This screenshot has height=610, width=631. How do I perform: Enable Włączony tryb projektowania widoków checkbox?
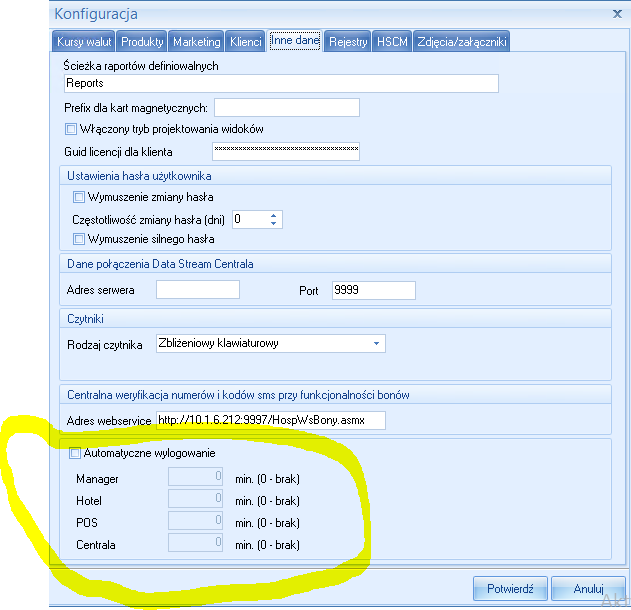pyautogui.click(x=71, y=129)
